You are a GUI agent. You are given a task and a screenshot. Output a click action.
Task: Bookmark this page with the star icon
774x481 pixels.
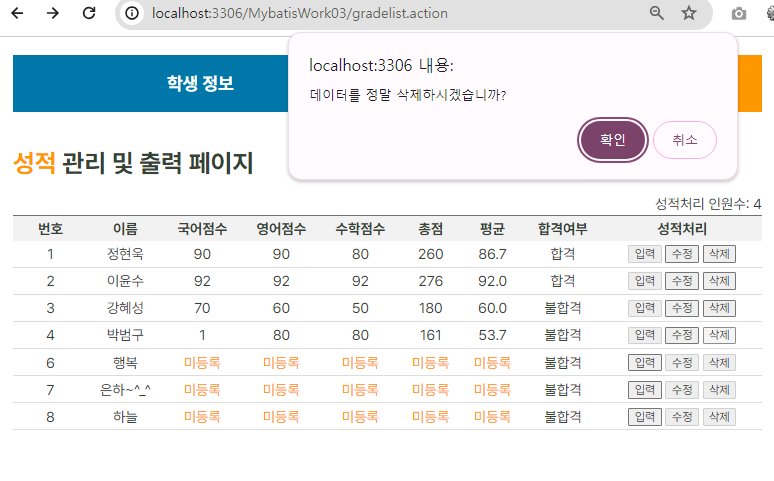pyautogui.click(x=689, y=13)
